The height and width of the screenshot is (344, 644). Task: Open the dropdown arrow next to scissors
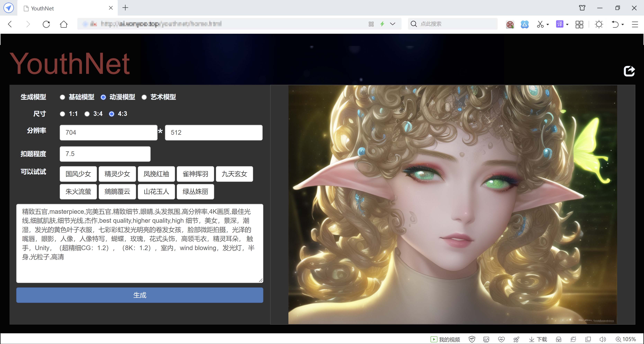pyautogui.click(x=548, y=25)
